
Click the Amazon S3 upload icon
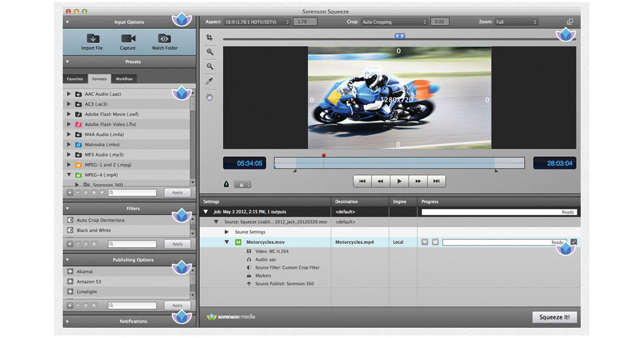tap(70, 282)
